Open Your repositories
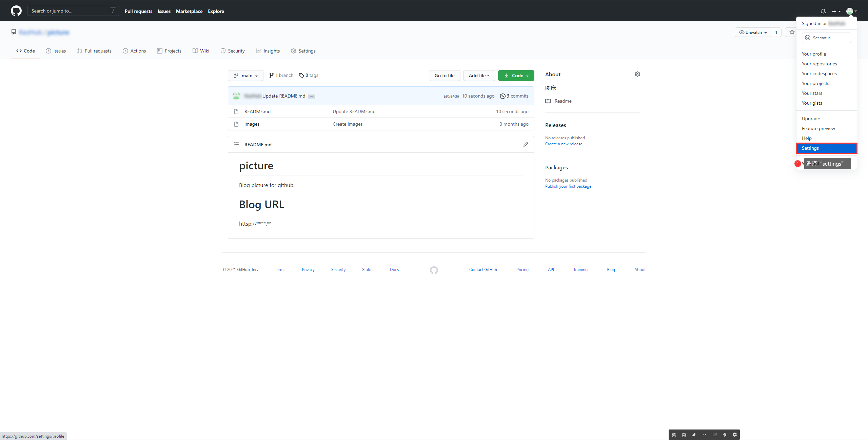Screen dimensions: 868x440 point(826,64)
